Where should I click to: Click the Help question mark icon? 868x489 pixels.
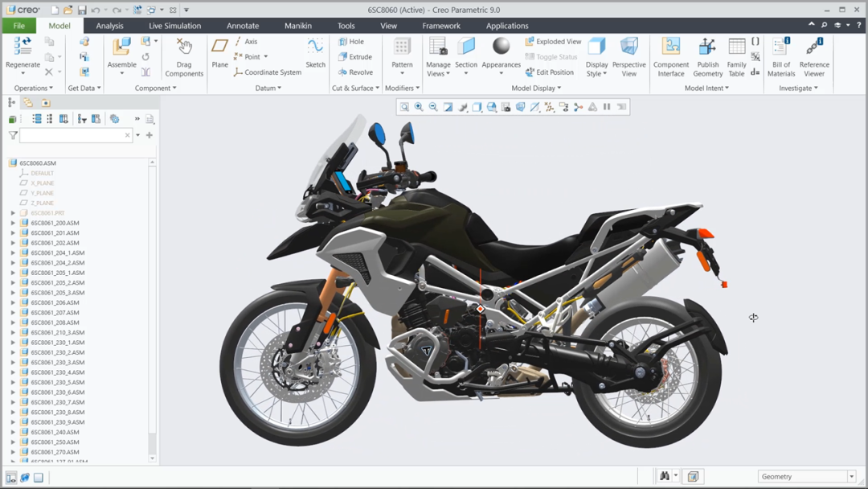click(x=858, y=25)
